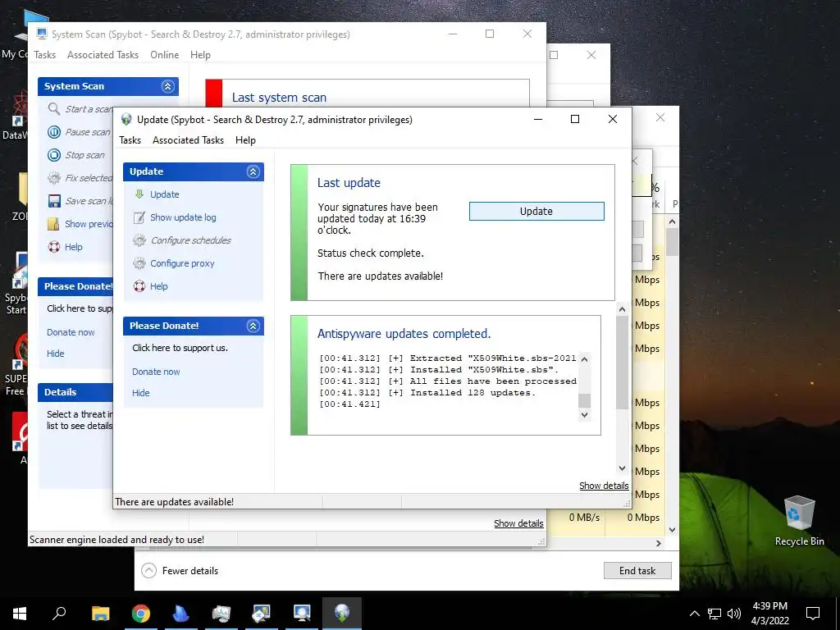Click Show details link in System Scan window
Image resolution: width=840 pixels, height=630 pixels.
pos(518,523)
